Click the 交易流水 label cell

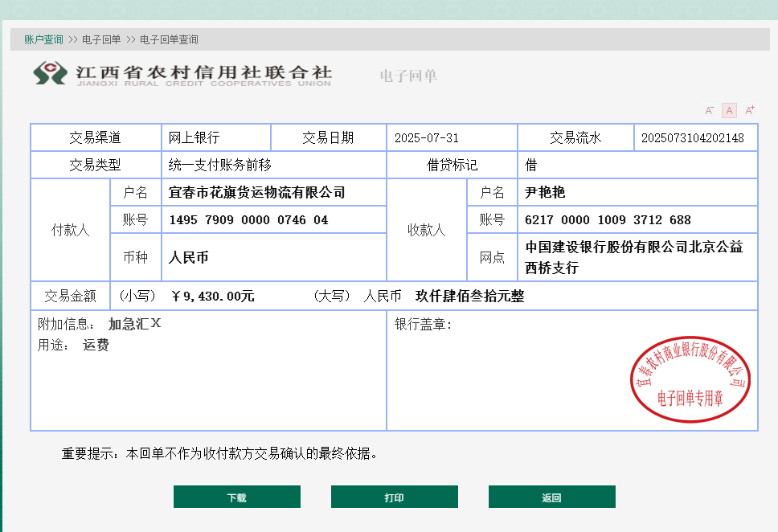coord(575,137)
